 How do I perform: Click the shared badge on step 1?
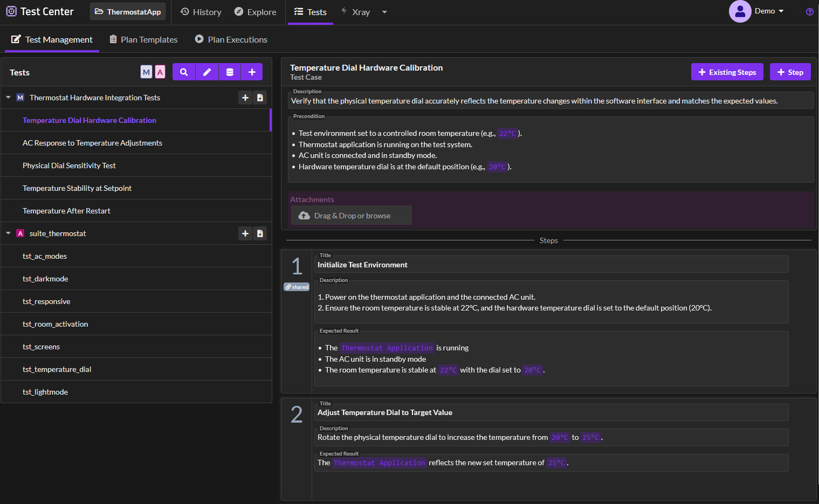click(297, 287)
